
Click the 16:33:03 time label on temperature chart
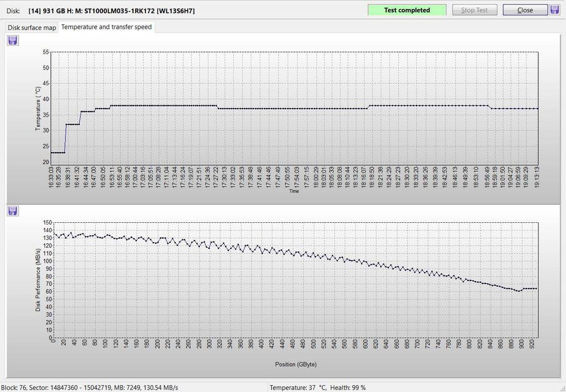[x=52, y=176]
